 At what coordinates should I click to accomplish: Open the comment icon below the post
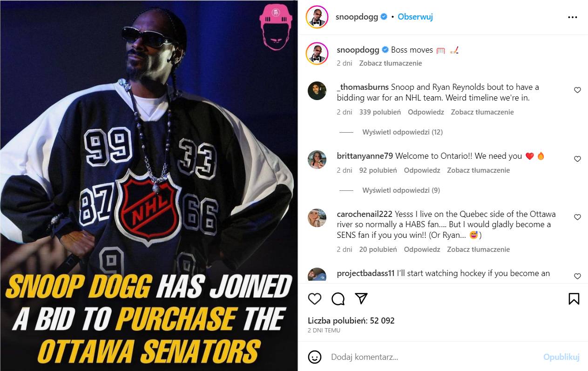click(x=338, y=299)
